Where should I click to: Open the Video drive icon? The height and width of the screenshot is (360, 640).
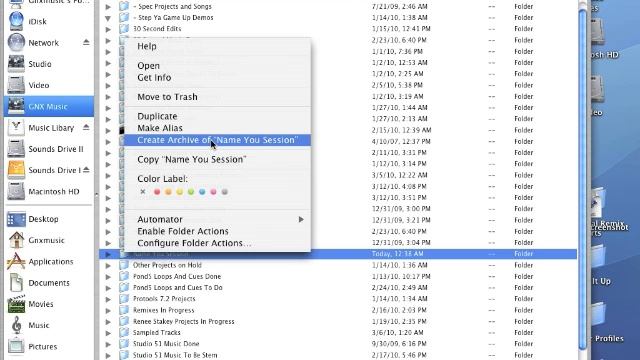16,85
